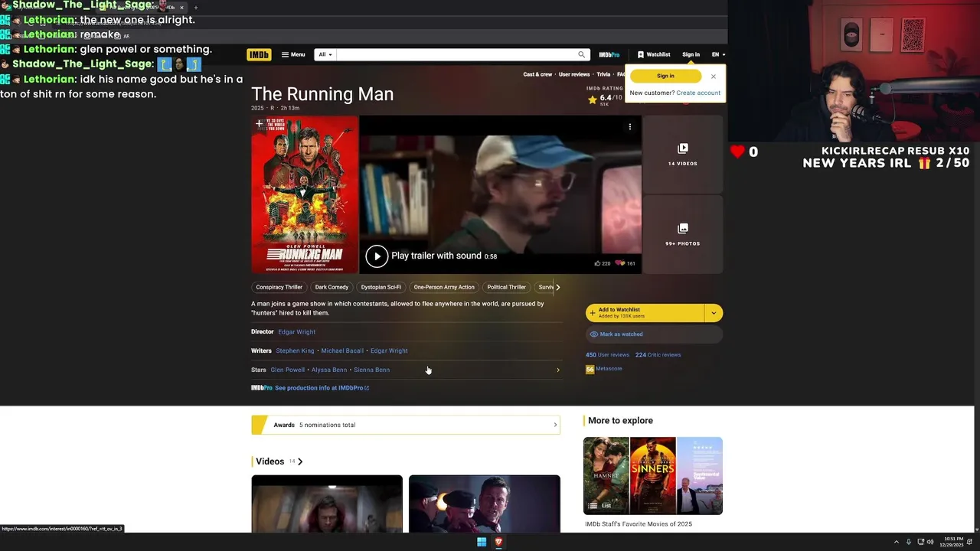The height and width of the screenshot is (551, 980).
Task: Open IMDb Staff's Favorite Movies list image
Action: (653, 476)
